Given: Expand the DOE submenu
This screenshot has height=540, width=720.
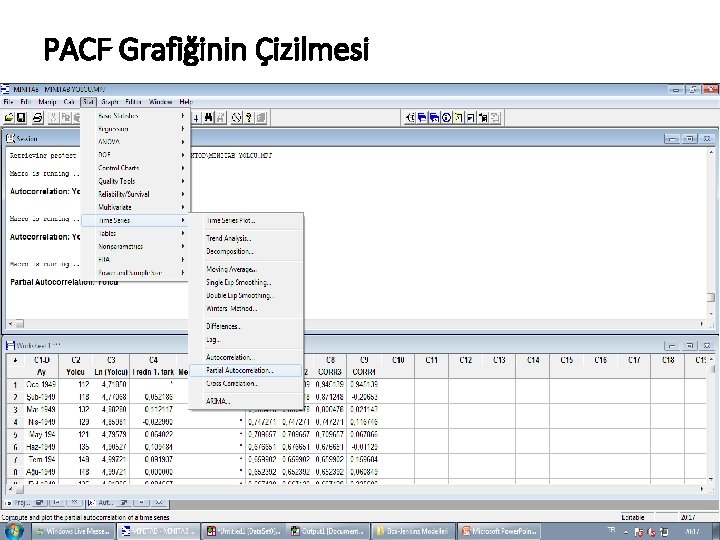Looking at the screenshot, I should point(135,155).
